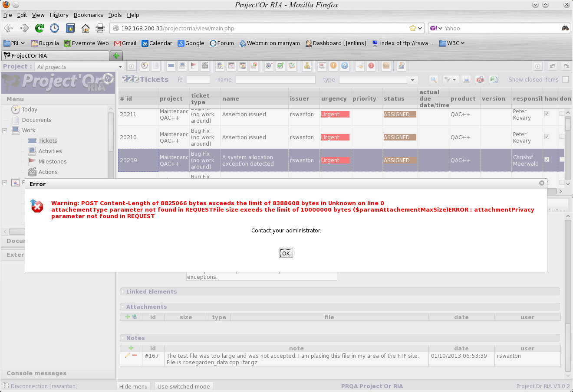Add a new note with green plus

pos(131,348)
